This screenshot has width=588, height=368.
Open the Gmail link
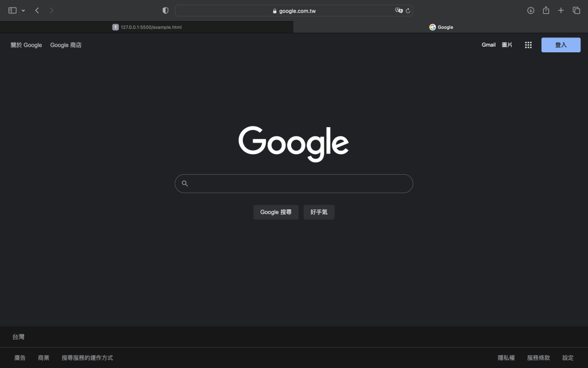pyautogui.click(x=489, y=45)
